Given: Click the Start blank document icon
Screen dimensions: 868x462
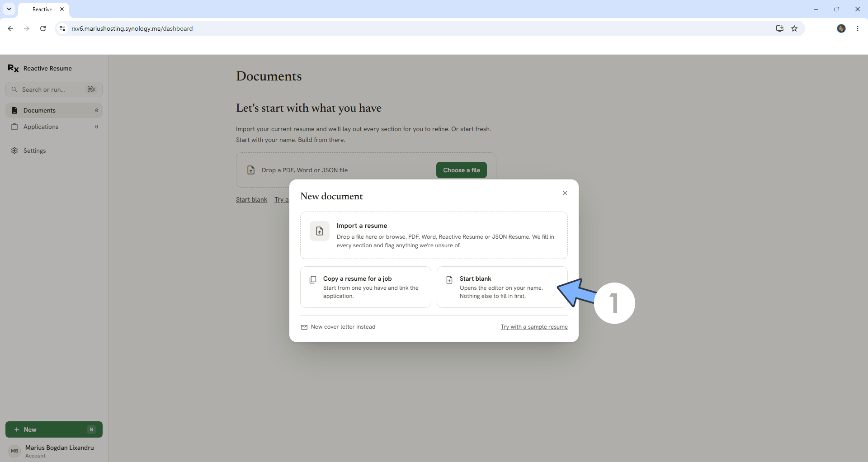Looking at the screenshot, I should point(449,280).
